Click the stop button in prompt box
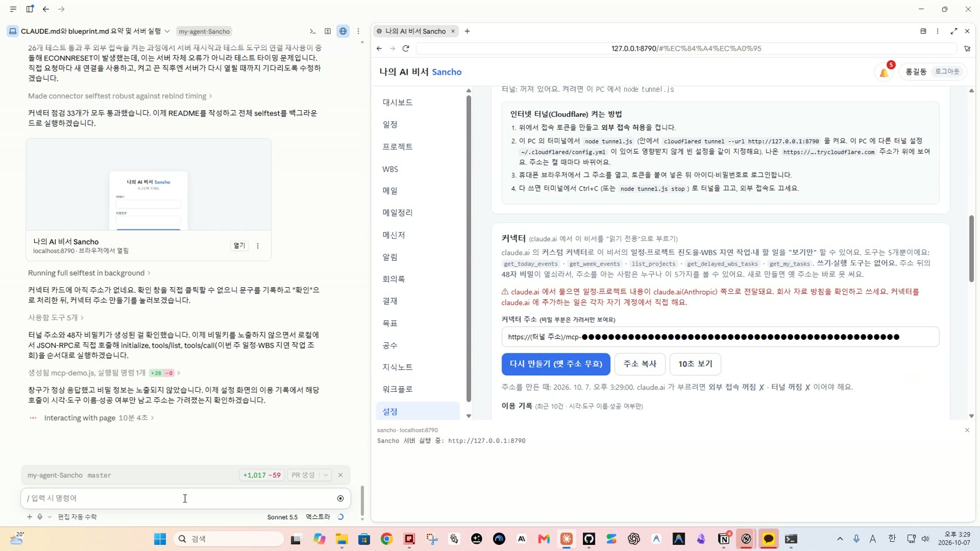The width and height of the screenshot is (980, 551). tap(341, 498)
